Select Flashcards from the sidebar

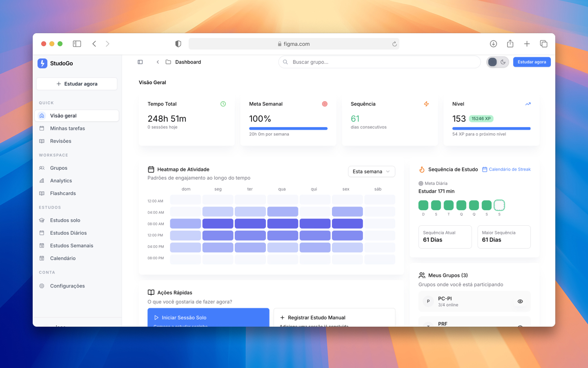click(63, 193)
